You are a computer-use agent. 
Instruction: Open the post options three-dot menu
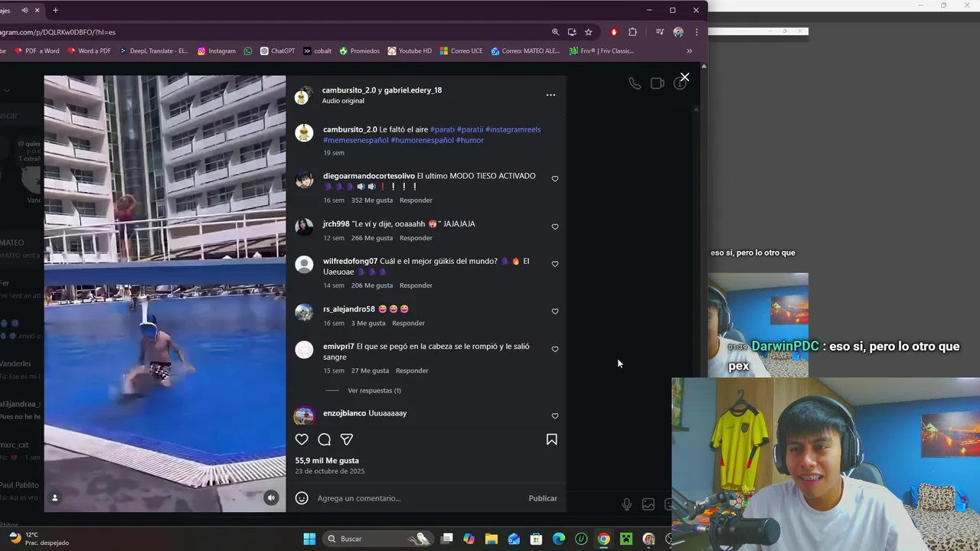550,95
